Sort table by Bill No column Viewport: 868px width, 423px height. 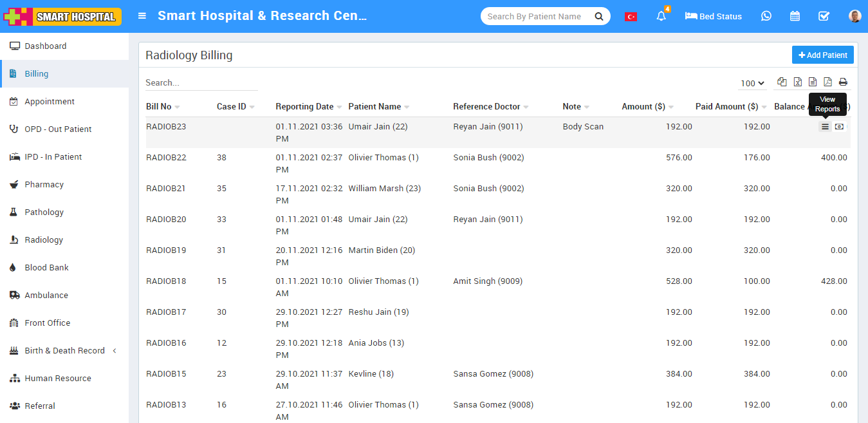[163, 107]
